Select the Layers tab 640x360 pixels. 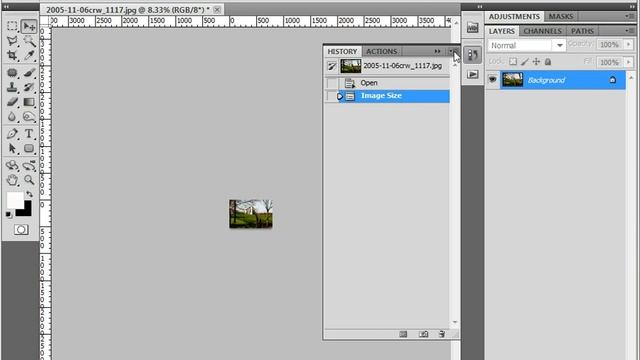click(502, 31)
